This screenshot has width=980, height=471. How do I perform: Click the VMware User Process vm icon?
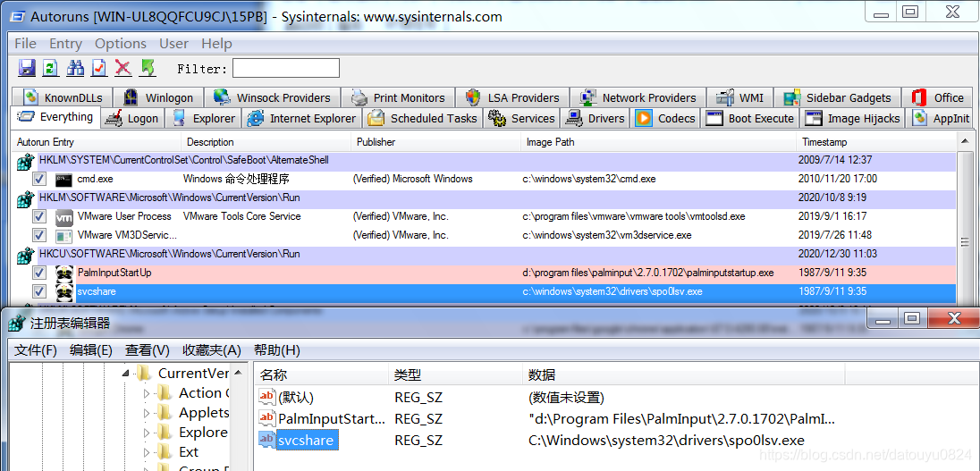63,217
